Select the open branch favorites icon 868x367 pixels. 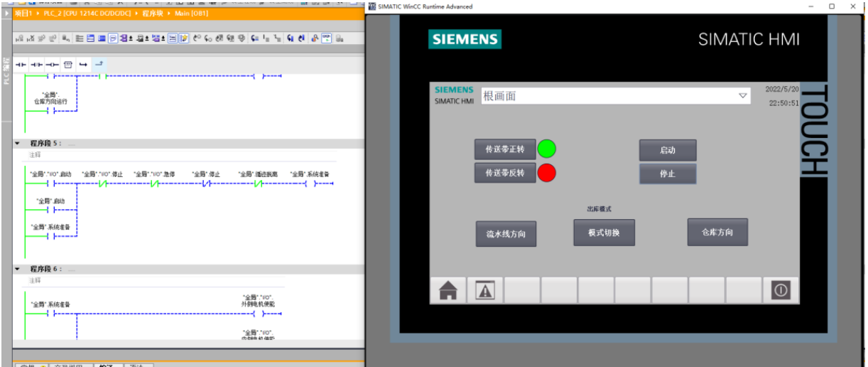tap(83, 64)
